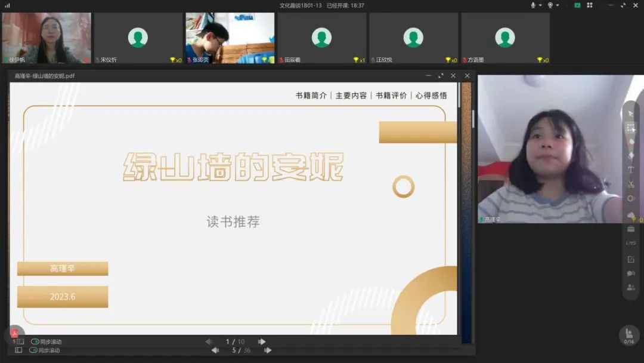The height and width of the screenshot is (363, 644).
Task: Click the 1 / 10 page number field
Action: click(235, 342)
